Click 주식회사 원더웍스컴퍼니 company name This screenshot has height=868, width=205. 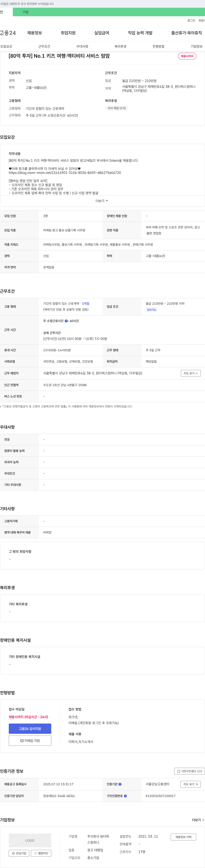click(98, 839)
